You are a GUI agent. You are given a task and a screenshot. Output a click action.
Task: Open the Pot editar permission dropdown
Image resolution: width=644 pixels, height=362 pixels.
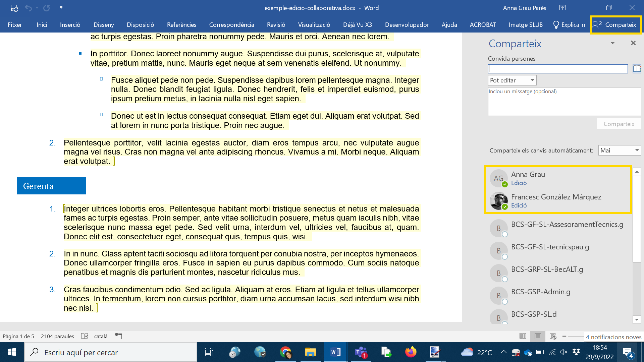pyautogui.click(x=512, y=80)
